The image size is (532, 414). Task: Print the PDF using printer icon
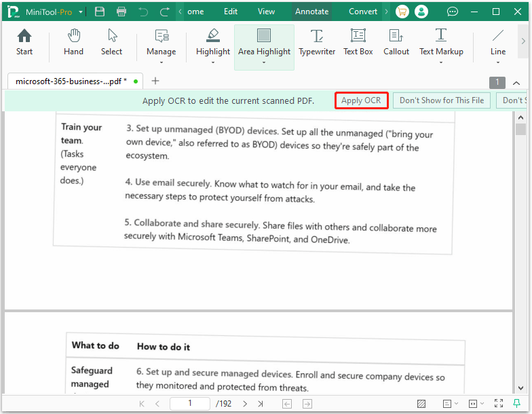coord(121,12)
